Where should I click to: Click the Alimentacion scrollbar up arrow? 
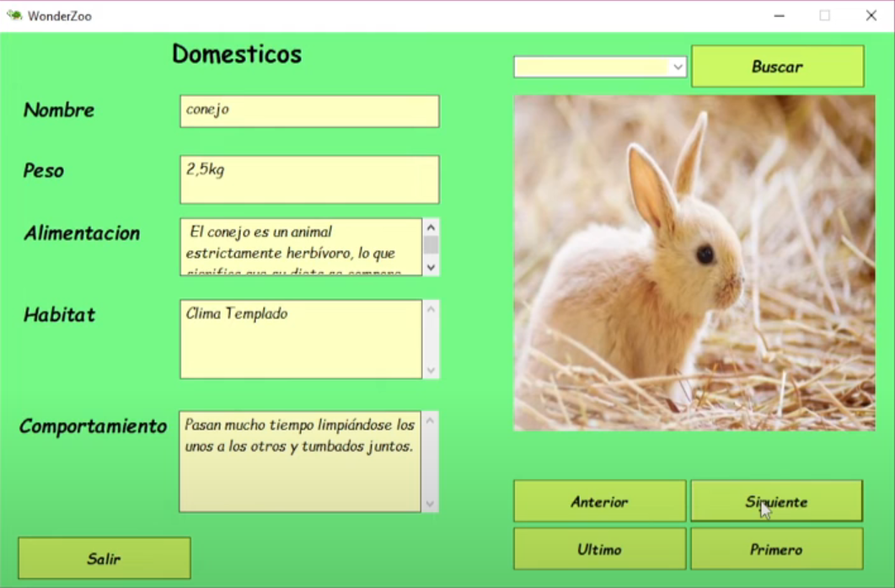point(431,227)
